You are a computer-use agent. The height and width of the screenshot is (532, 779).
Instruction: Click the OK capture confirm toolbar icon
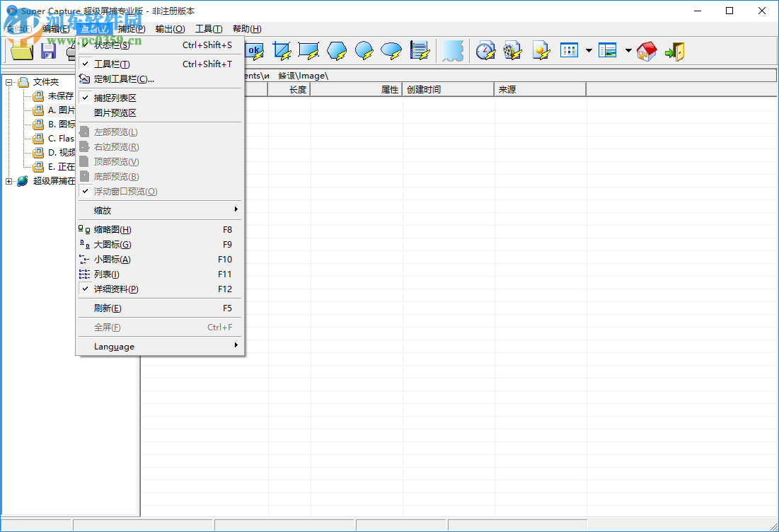(x=253, y=50)
